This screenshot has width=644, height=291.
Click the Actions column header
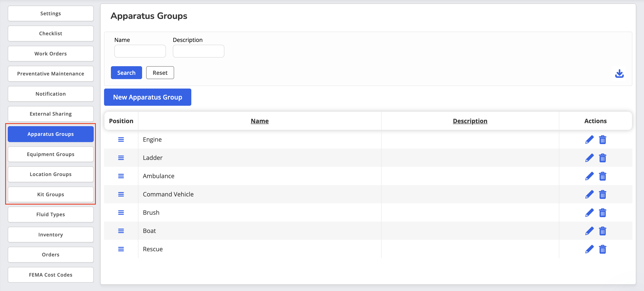[595, 121]
